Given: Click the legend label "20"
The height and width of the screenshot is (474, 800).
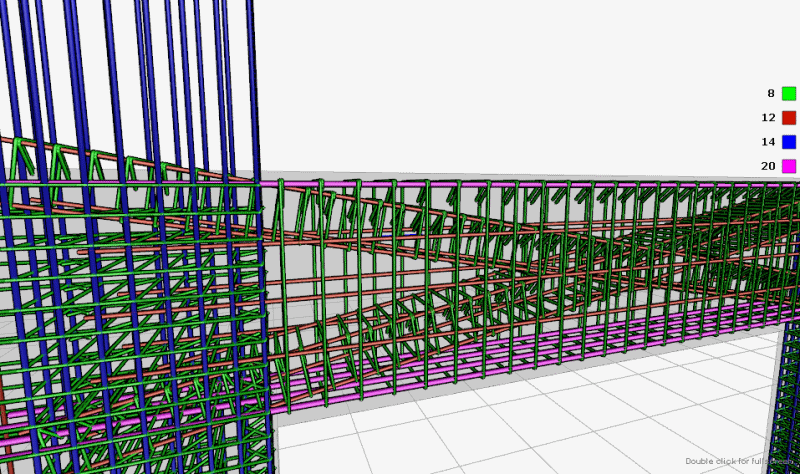Looking at the screenshot, I should pyautogui.click(x=768, y=166).
